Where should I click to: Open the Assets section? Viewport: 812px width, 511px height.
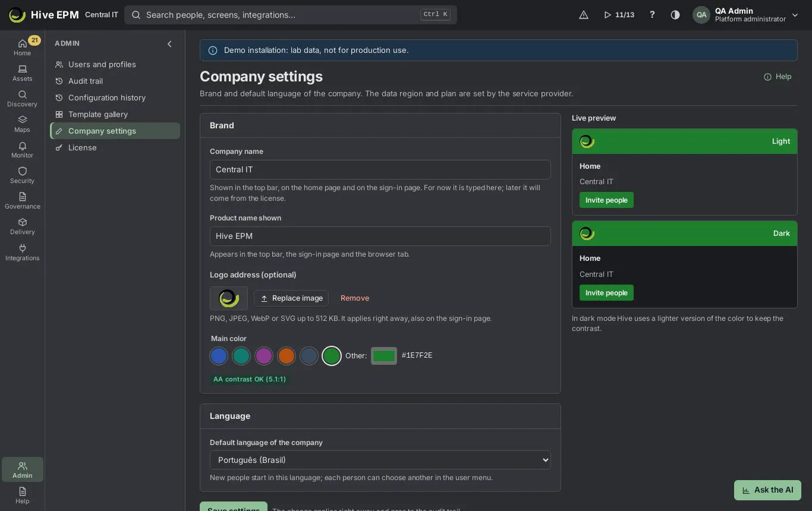tap(22, 73)
